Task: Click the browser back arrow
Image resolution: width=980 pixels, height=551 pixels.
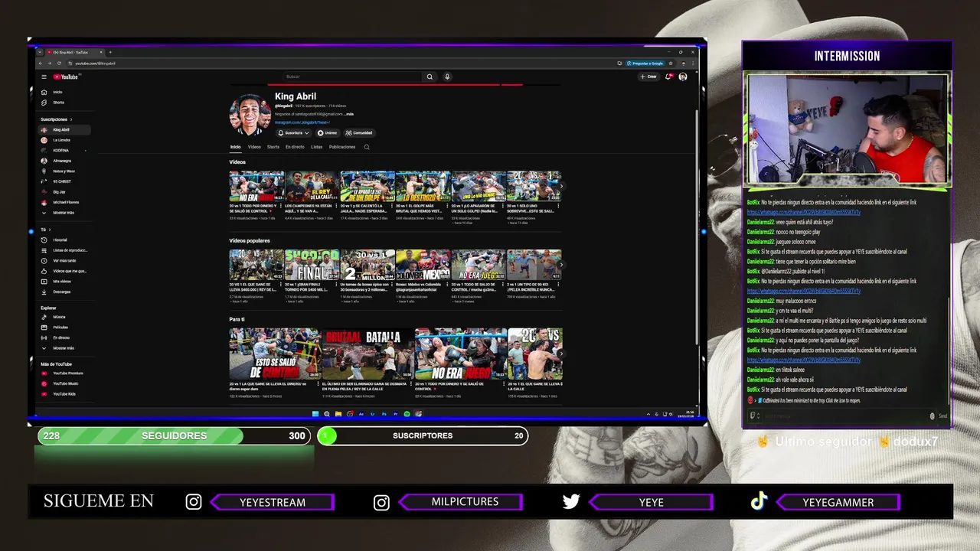Action: pyautogui.click(x=41, y=63)
